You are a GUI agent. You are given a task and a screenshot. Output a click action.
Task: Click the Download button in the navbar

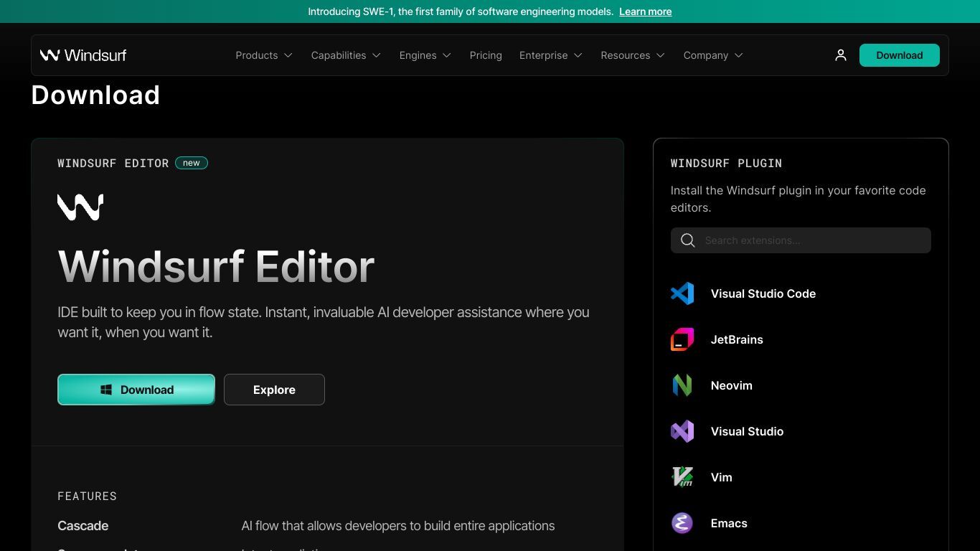(x=900, y=55)
